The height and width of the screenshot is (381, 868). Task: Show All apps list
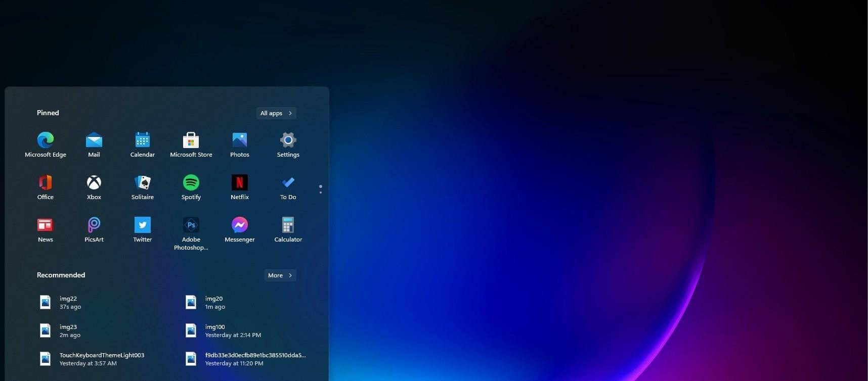tap(276, 113)
